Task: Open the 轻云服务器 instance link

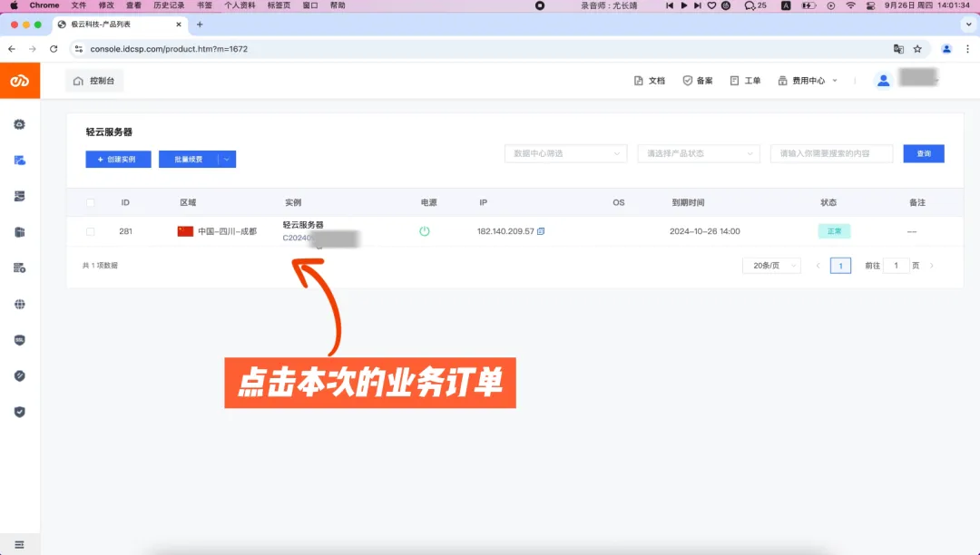Action: click(303, 225)
